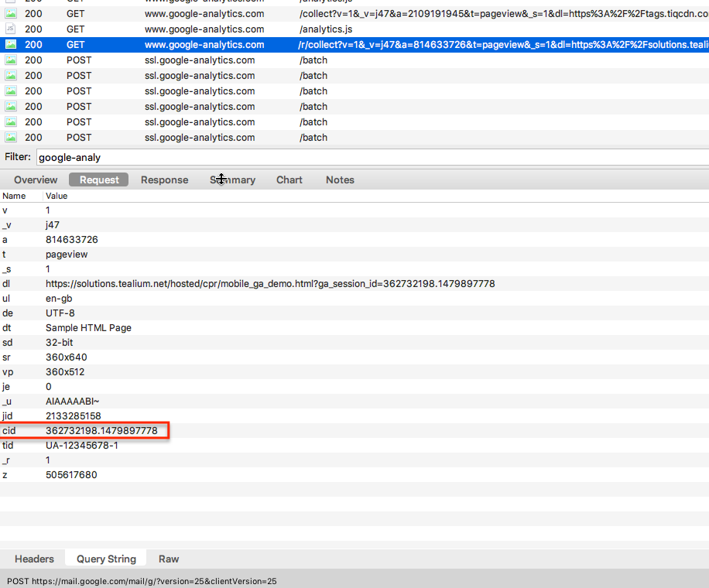Select the dl parameter URL value
Image resolution: width=709 pixels, height=588 pixels.
tap(269, 284)
